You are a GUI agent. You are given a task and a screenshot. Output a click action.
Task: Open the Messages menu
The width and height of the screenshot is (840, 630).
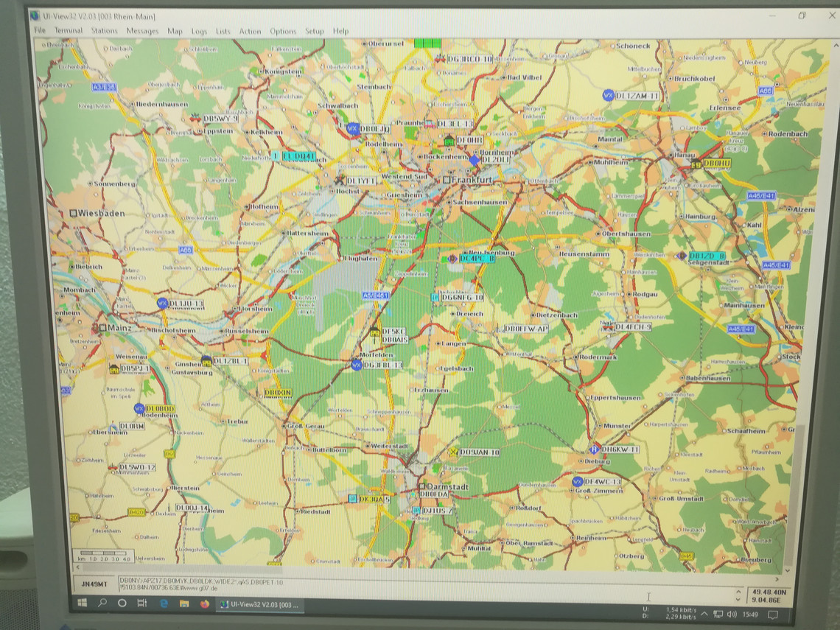point(142,31)
